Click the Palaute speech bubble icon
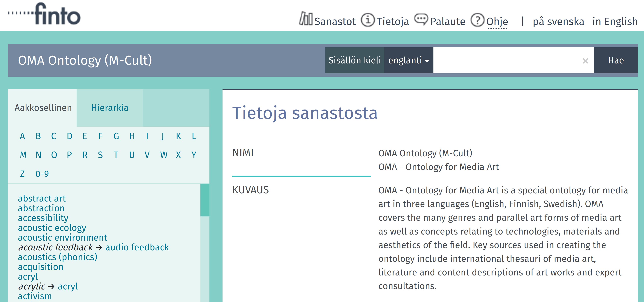The image size is (644, 302). (421, 19)
